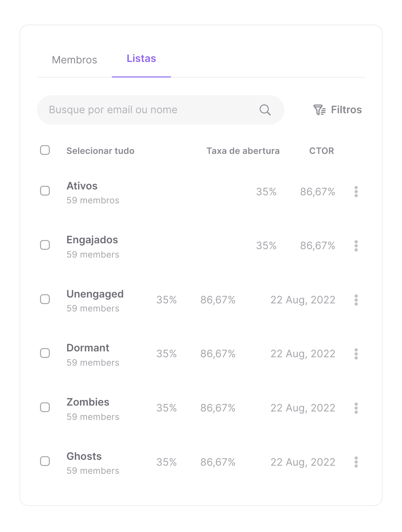Sort by the Taxa de abertura column
Viewport: 402px width, 532px height.
click(243, 151)
